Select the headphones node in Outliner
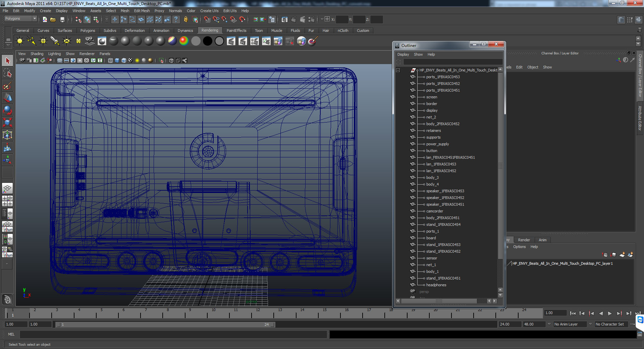 (436, 285)
